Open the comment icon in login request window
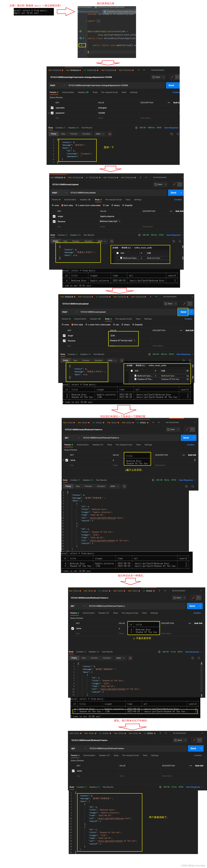The height and width of the screenshot is (868, 207). pyautogui.click(x=177, y=77)
